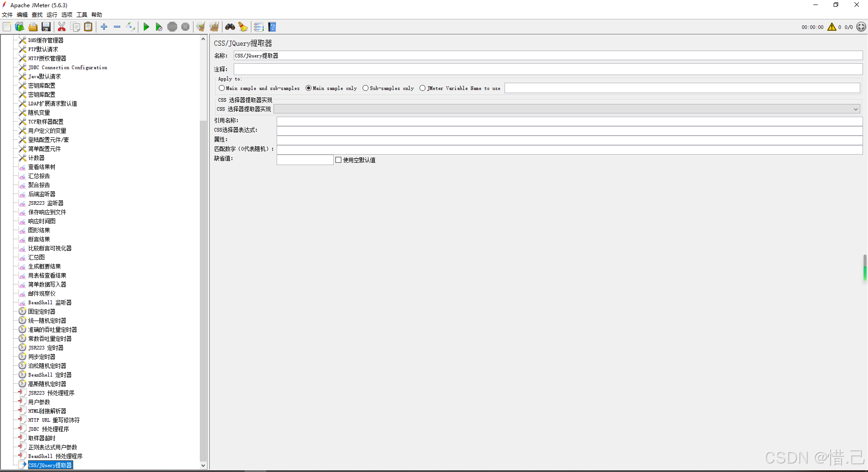Click tree scrollbar down arrow
The height and width of the screenshot is (472, 868).
(x=203, y=465)
